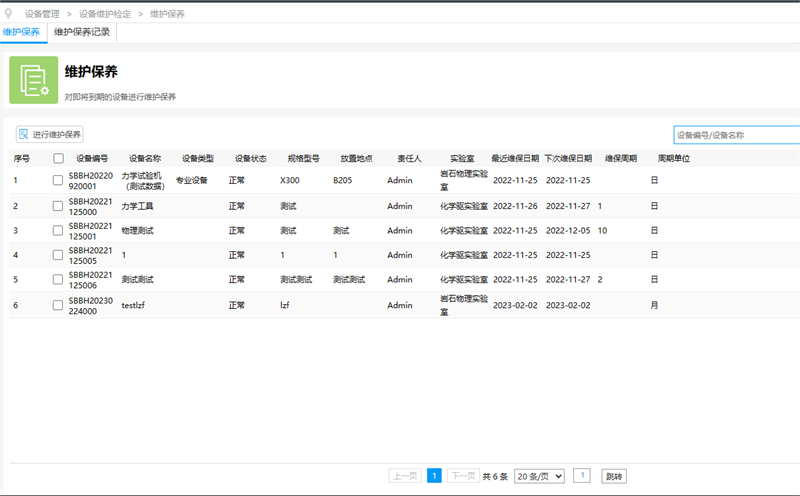Tick the checkbox for testlzf row
The image size is (800, 496).
pyautogui.click(x=59, y=305)
